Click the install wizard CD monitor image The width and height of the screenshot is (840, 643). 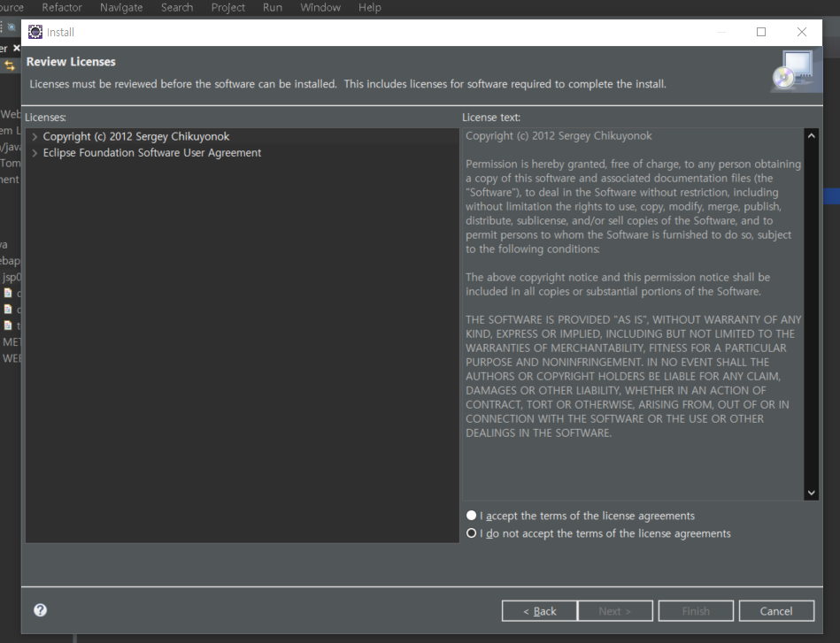click(795, 71)
